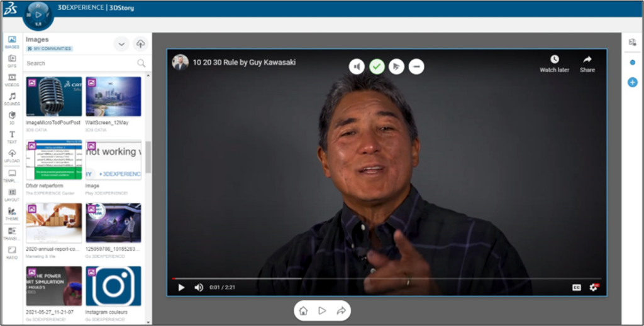
Task: Select the Text tool in sidebar
Action: click(12, 136)
